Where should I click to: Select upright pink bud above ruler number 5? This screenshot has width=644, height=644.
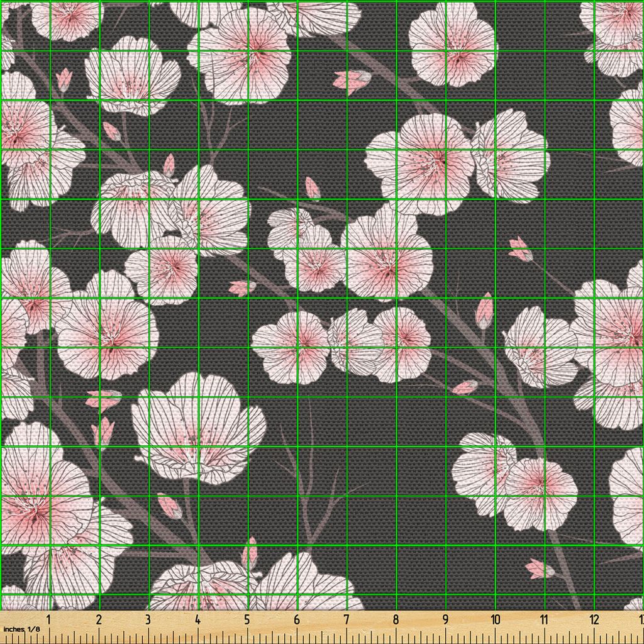coord(250,553)
